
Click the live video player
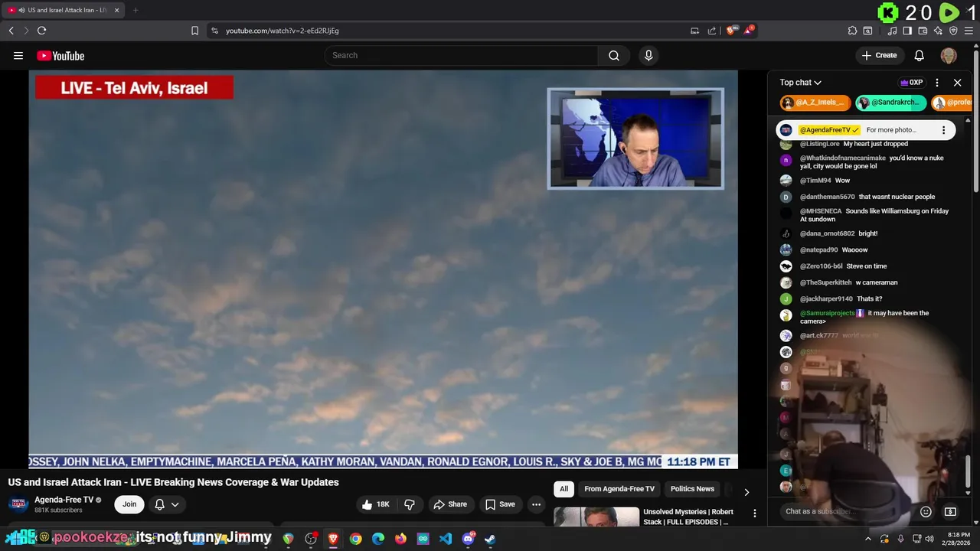384,269
